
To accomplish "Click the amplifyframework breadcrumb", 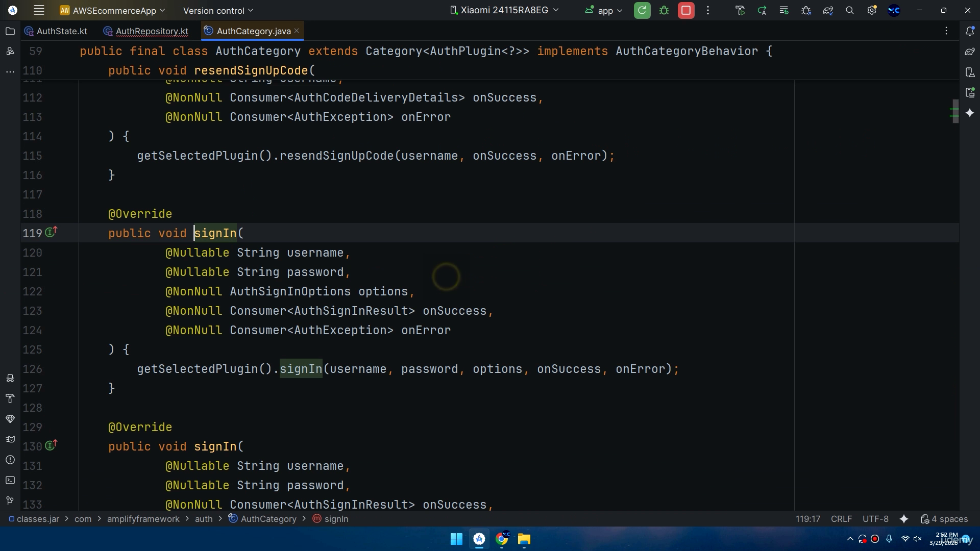I will tap(143, 519).
